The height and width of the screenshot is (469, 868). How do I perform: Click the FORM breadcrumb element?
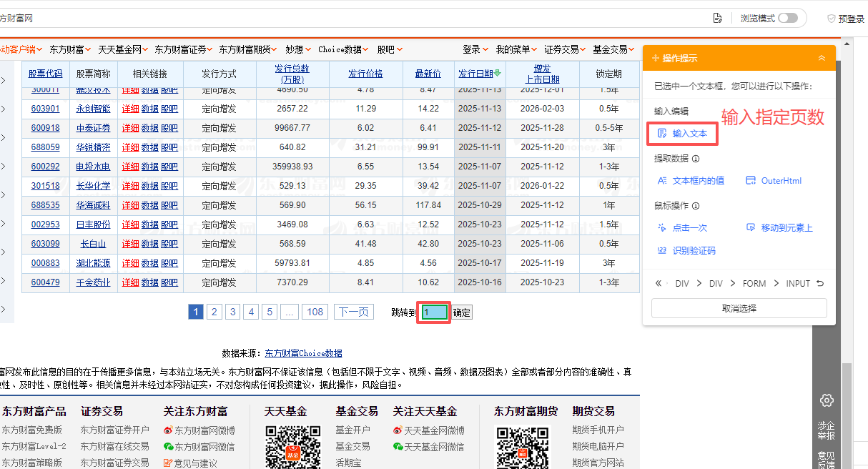click(754, 284)
